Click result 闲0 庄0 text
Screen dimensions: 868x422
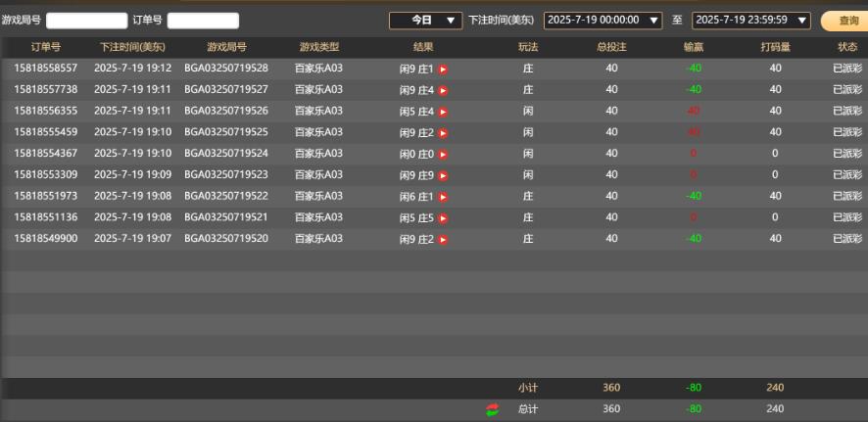tap(416, 155)
